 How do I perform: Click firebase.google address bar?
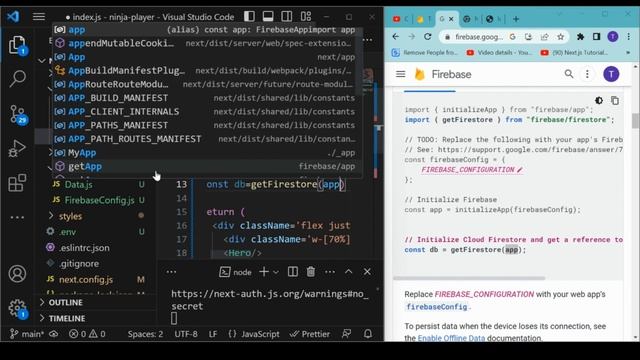[478, 37]
